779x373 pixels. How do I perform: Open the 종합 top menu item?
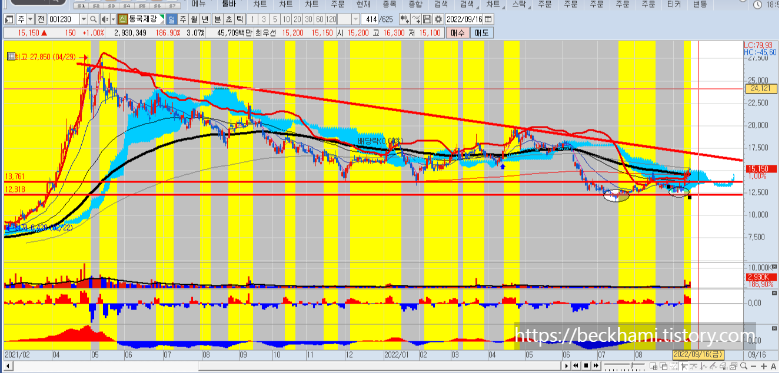pos(415,4)
